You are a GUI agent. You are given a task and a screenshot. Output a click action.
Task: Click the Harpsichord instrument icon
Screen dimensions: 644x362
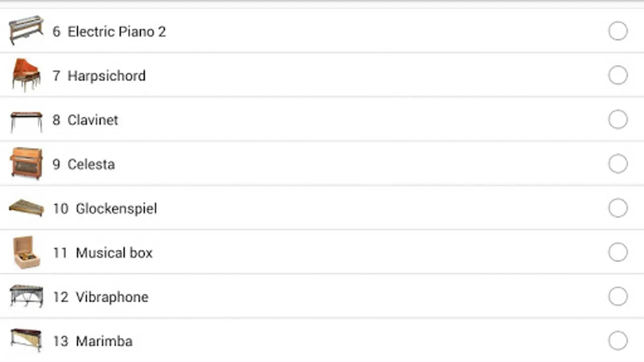[26, 75]
